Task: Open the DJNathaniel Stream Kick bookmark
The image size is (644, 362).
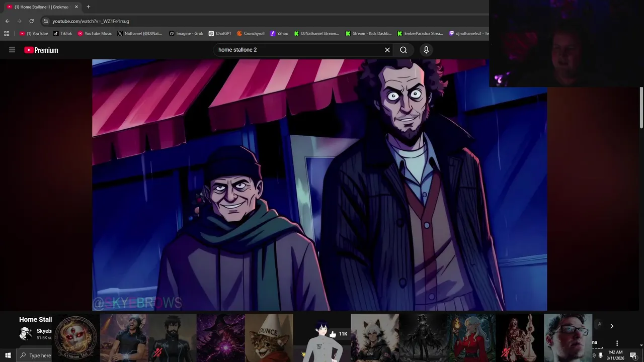Action: 317,34
